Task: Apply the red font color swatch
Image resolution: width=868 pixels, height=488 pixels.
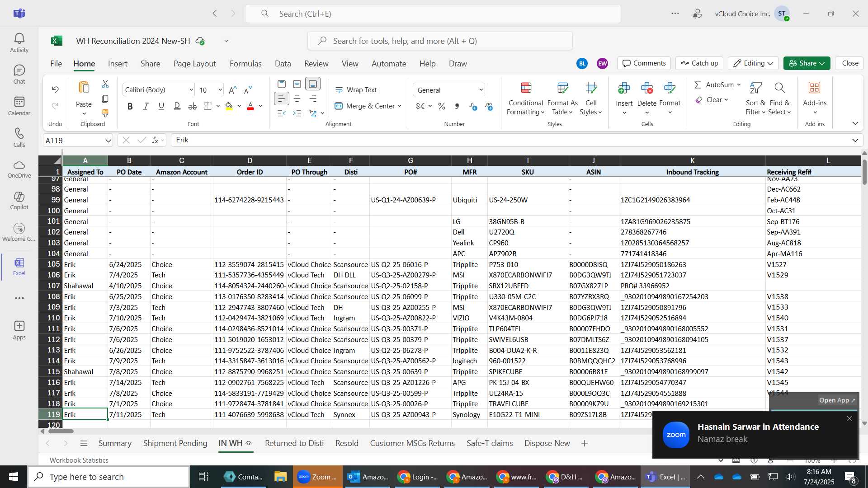Action: [x=250, y=106]
